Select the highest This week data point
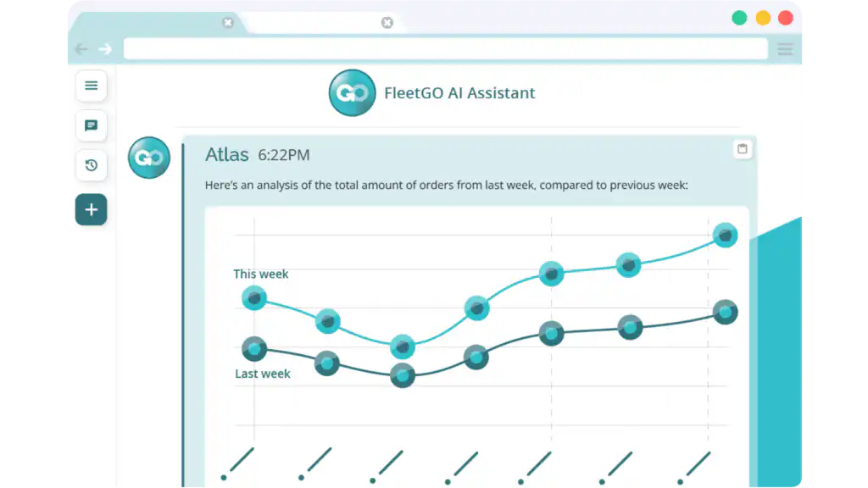 [726, 236]
